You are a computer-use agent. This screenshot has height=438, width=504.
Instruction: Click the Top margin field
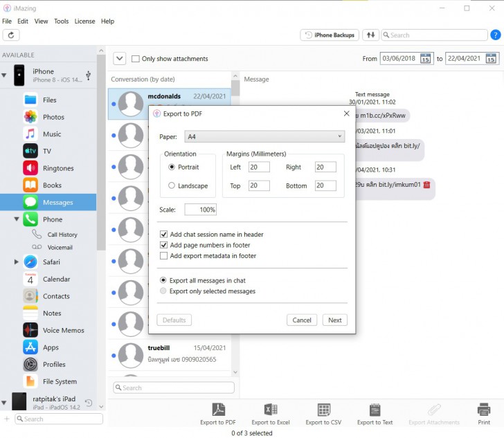tap(259, 185)
